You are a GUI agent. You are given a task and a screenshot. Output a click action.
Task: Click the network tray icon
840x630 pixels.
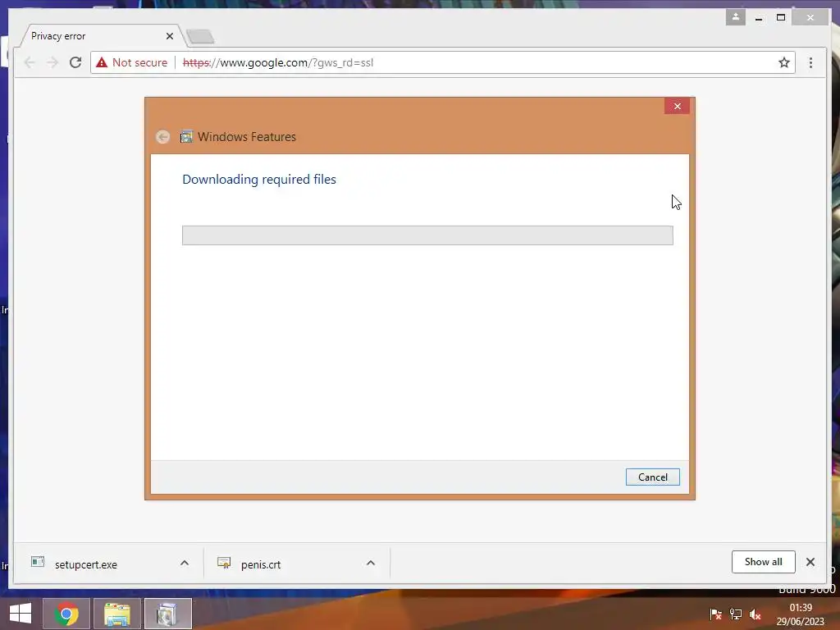pos(736,614)
